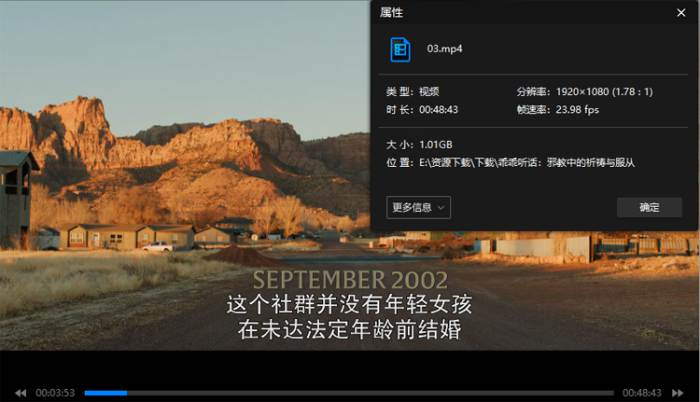
Task: Click the 属性 dialog title
Action: (x=391, y=13)
